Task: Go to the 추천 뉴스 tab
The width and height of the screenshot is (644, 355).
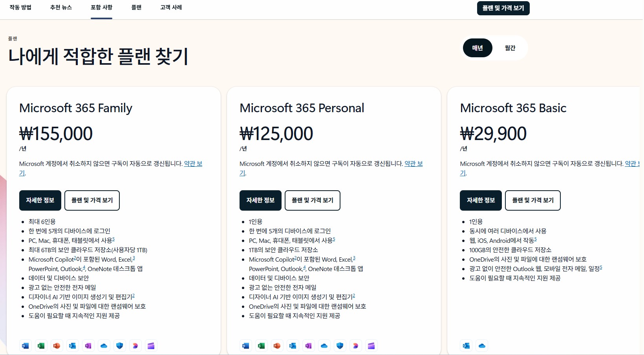Action: [61, 7]
